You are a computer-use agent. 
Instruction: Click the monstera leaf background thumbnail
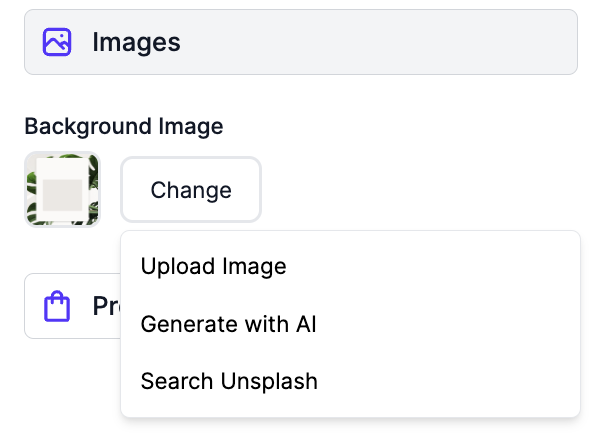[62, 189]
